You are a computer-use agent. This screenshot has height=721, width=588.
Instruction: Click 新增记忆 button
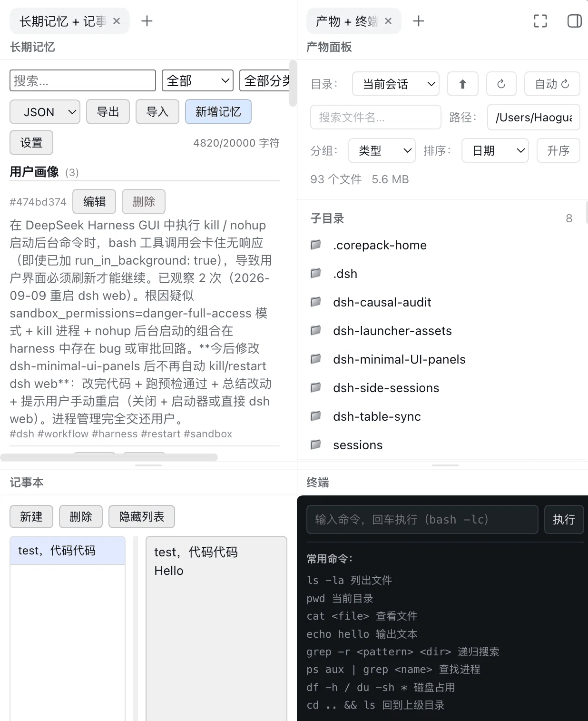point(218,112)
